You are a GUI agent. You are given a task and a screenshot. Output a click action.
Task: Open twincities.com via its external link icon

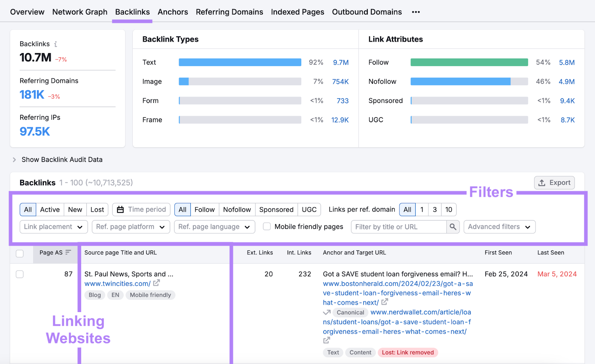(157, 283)
